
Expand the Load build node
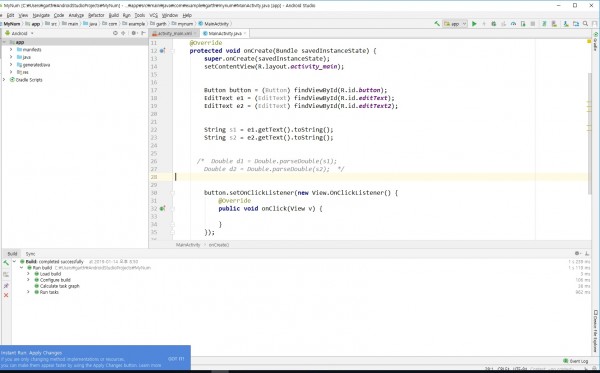[28, 274]
